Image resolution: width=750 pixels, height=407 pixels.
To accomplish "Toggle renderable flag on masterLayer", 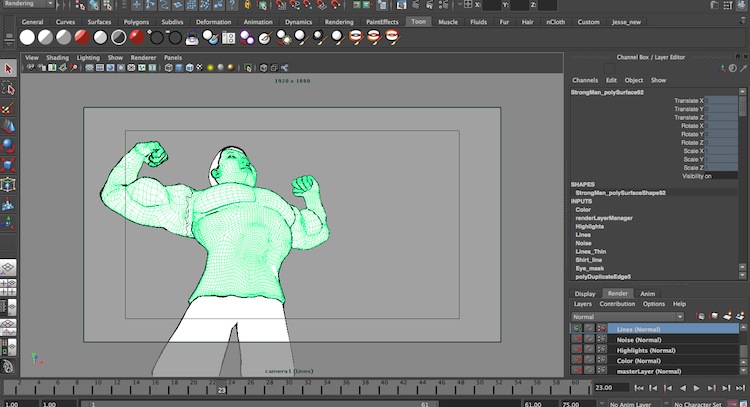I will tap(578, 371).
